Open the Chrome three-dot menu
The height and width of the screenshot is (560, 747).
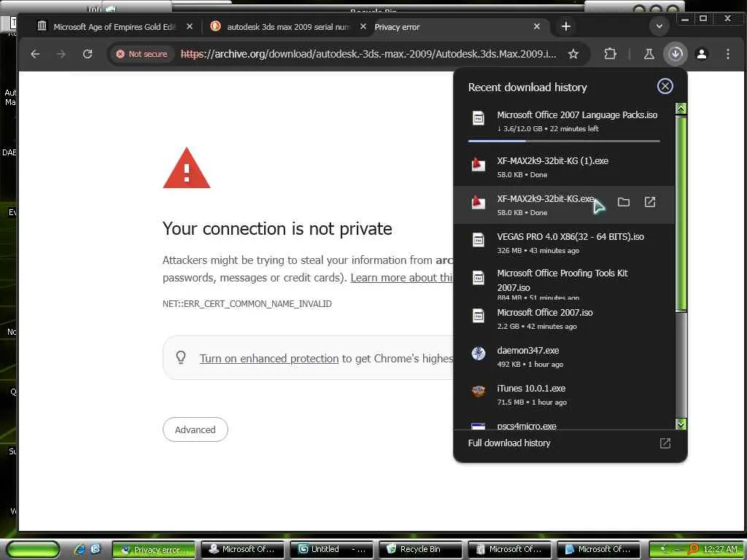tap(727, 54)
